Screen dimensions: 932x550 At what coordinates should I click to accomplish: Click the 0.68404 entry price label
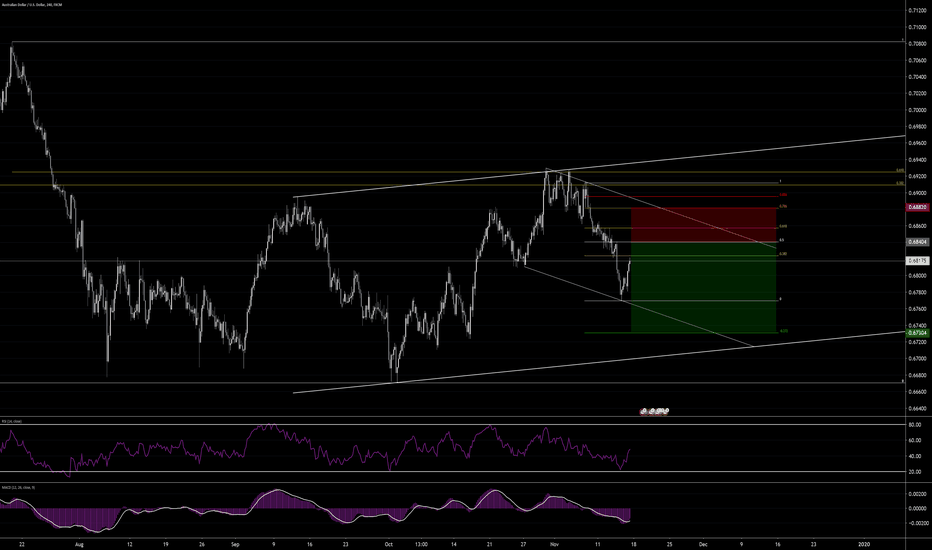click(918, 242)
